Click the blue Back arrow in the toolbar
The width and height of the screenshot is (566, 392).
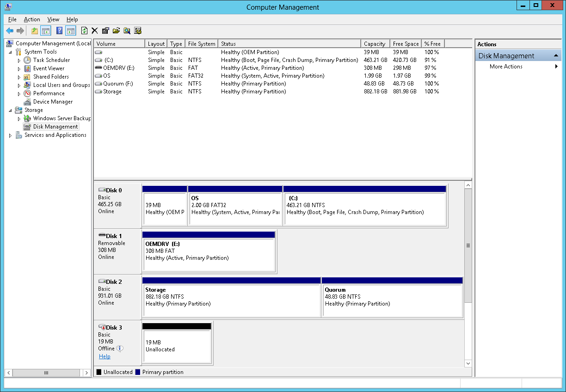coord(9,31)
